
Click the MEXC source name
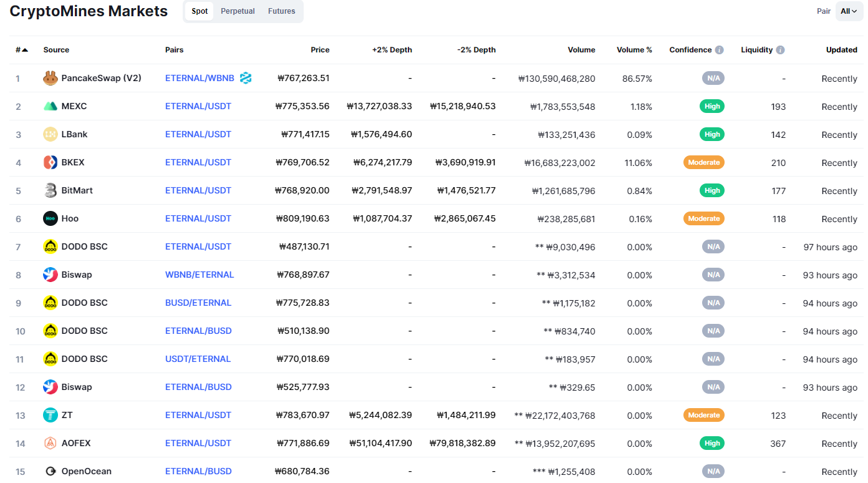[x=74, y=106]
